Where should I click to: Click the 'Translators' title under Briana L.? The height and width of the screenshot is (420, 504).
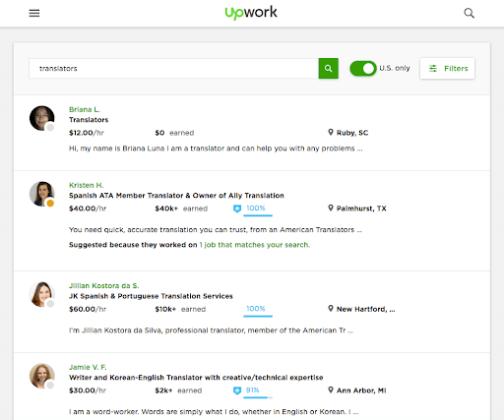pyautogui.click(x=89, y=120)
